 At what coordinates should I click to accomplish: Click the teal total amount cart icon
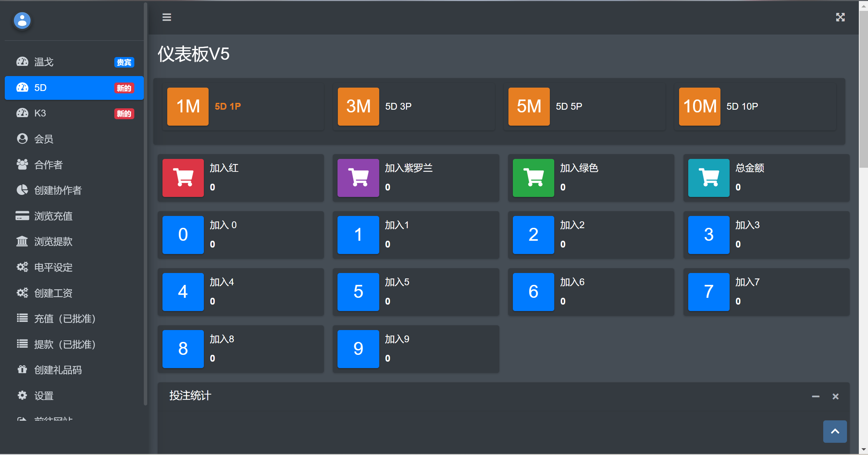point(709,178)
